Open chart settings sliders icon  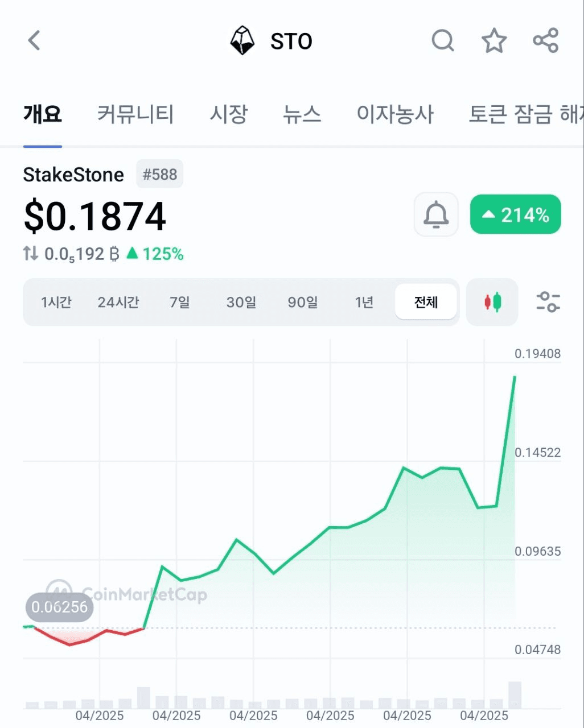(548, 302)
